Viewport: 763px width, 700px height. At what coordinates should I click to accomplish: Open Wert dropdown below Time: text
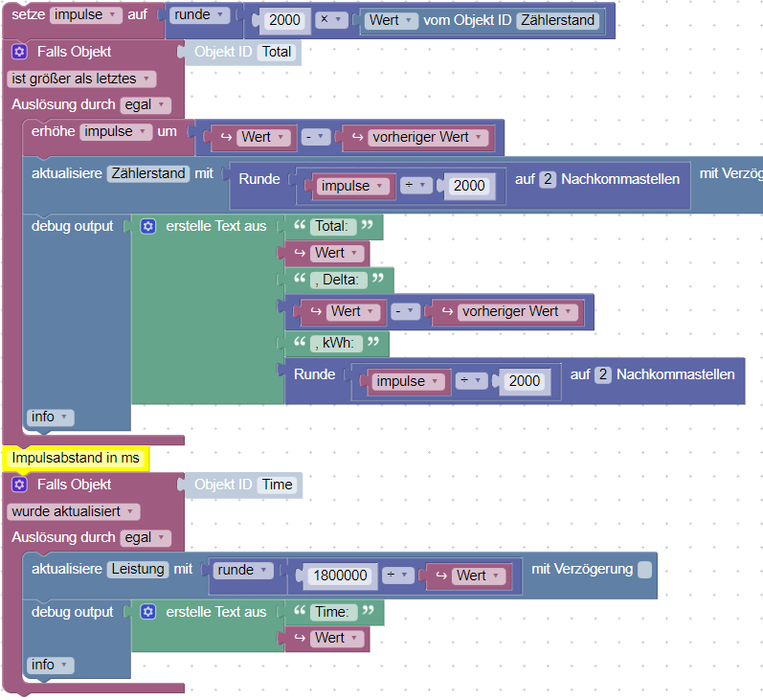click(337, 638)
